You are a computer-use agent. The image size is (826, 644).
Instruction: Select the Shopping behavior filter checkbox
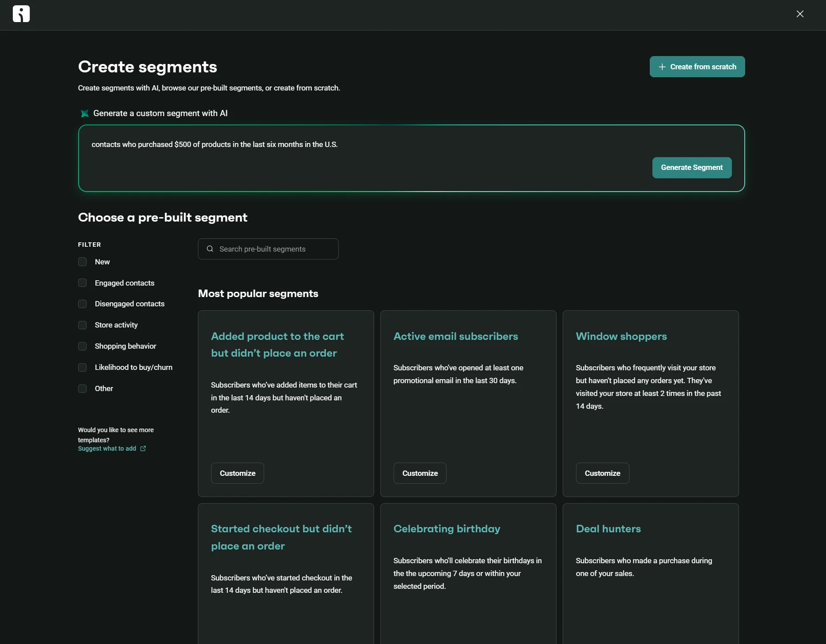point(82,346)
